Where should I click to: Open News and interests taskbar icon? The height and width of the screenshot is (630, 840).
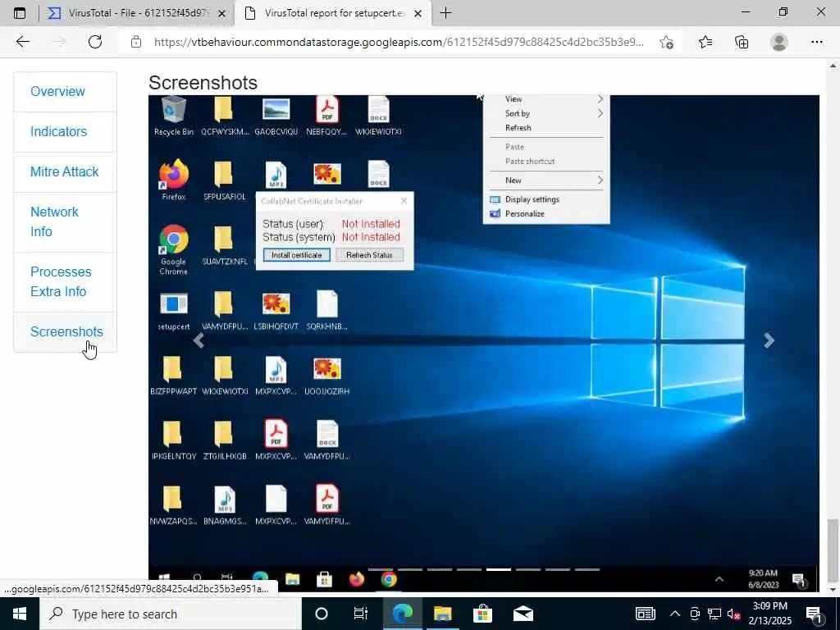[645, 614]
